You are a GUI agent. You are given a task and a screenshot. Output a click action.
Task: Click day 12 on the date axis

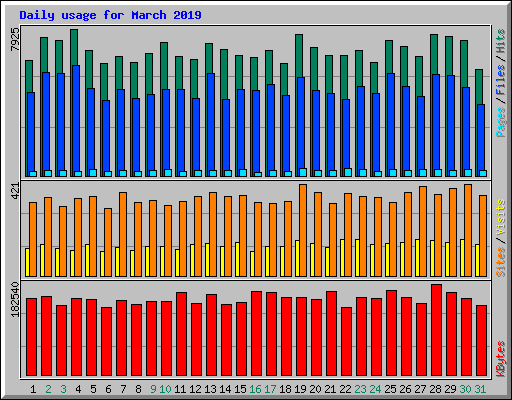point(195,389)
